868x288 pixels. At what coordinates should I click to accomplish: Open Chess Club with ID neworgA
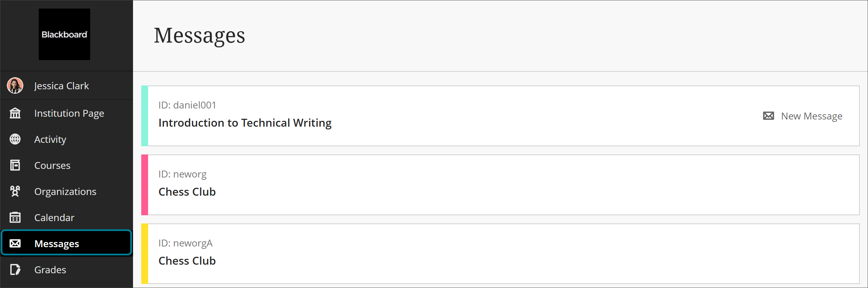187,261
